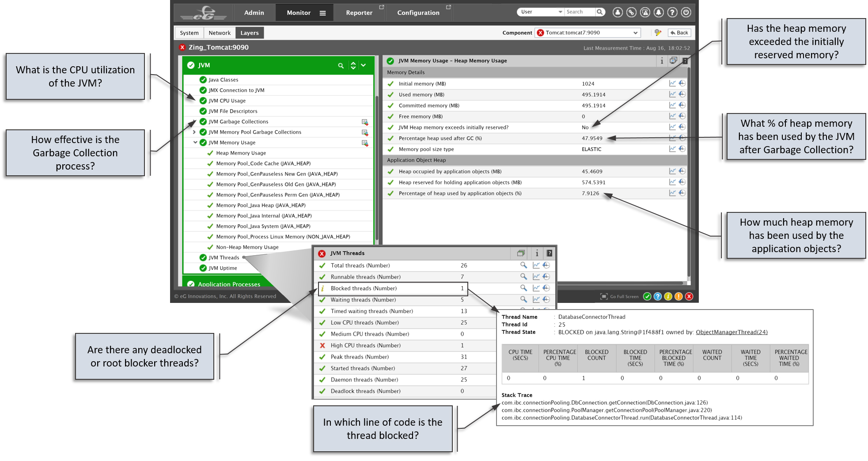
Task: Switch to the Network tab
Action: (220, 33)
